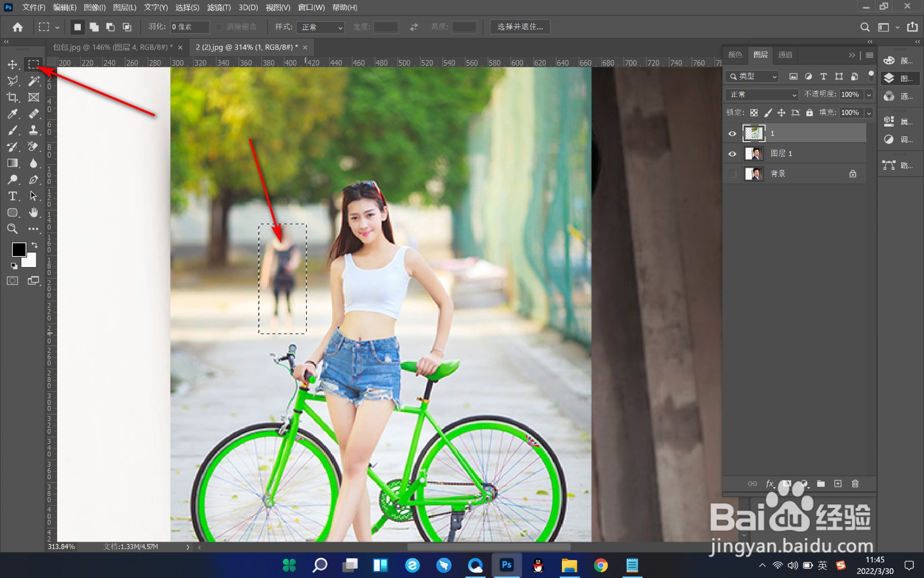The width and height of the screenshot is (924, 578).
Task: Collapse the layers panel with double arrows
Action: point(852,55)
